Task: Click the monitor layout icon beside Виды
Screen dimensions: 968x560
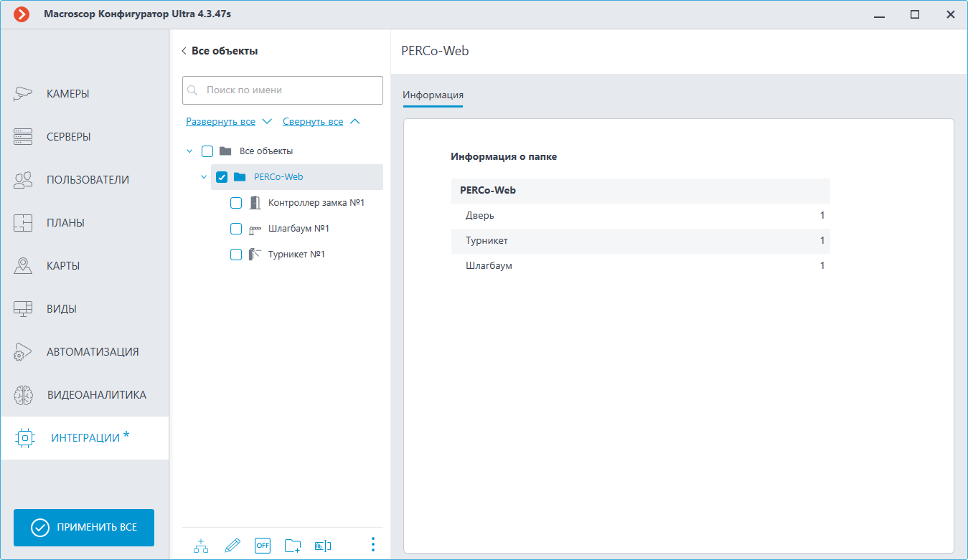Action: click(x=23, y=309)
